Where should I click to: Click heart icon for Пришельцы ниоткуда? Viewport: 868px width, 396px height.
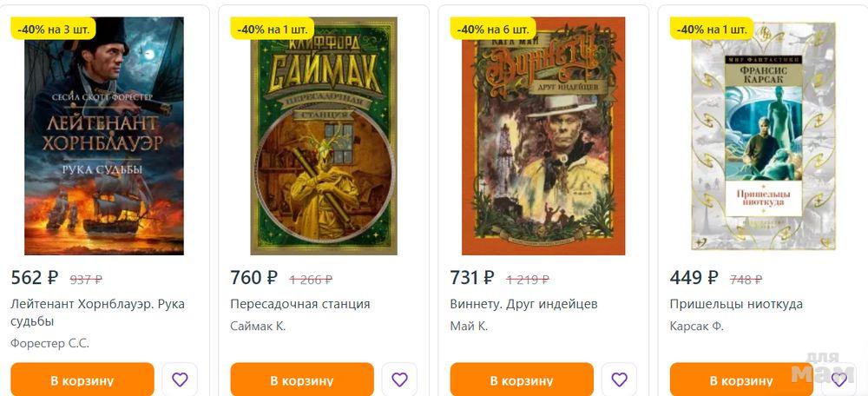(x=839, y=380)
